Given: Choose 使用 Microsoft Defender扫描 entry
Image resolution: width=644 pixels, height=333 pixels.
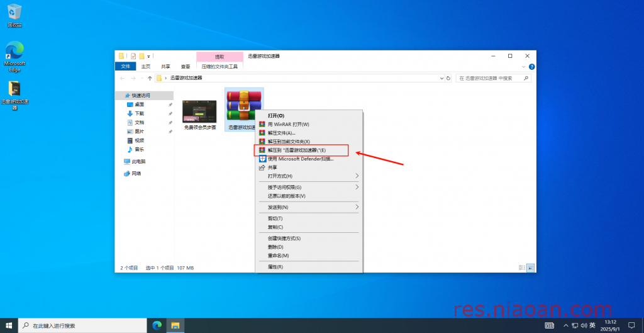Looking at the screenshot, I should click(309, 159).
